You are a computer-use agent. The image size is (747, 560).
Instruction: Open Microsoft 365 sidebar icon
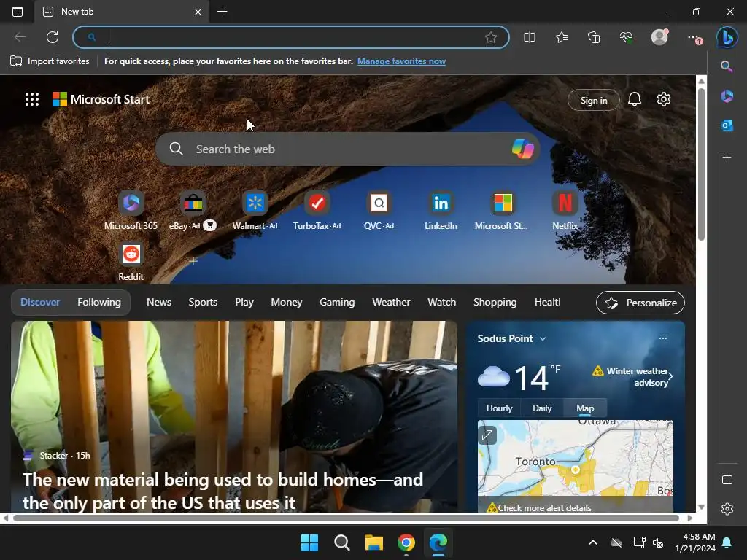click(727, 96)
